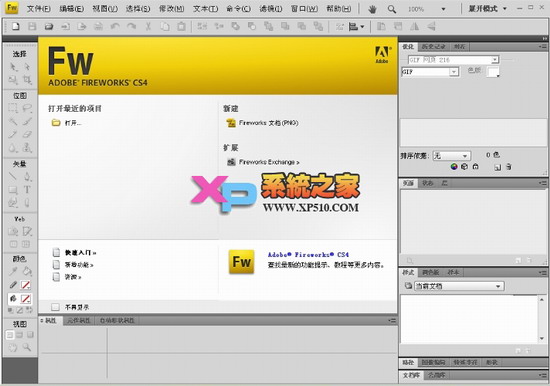Select the Pointer tool in the tools panel
This screenshot has height=386, width=550.
tap(13, 67)
